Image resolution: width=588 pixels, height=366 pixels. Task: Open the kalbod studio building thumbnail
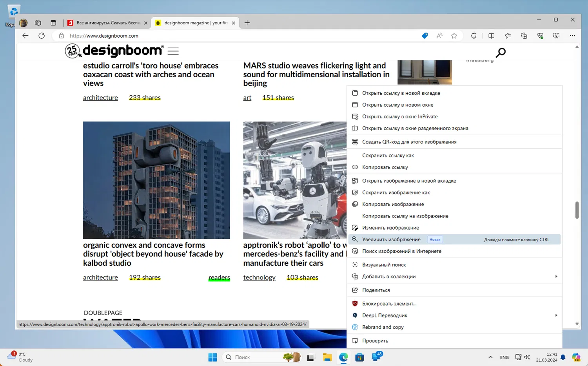156,180
